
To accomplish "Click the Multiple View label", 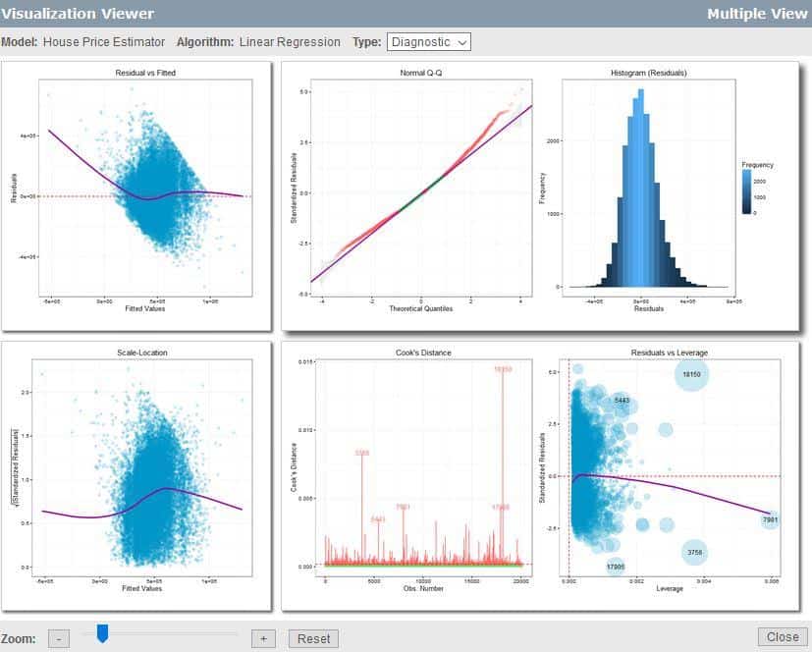I will 754,14.
